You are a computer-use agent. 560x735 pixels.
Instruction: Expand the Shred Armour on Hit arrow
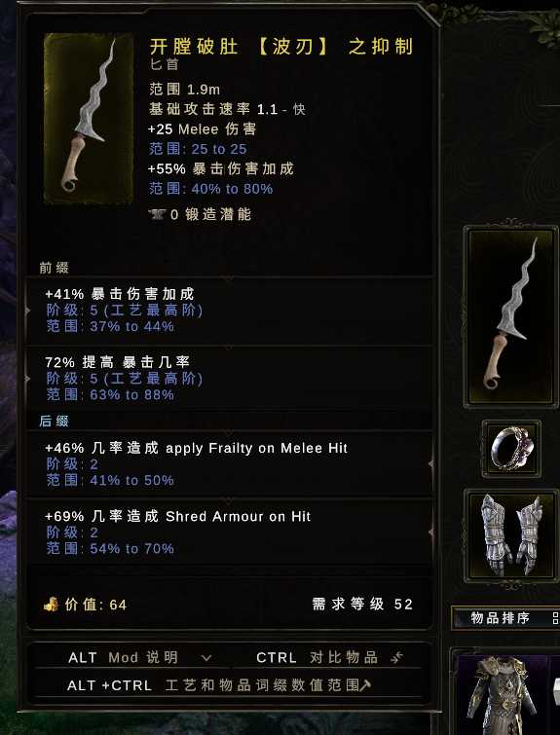click(x=430, y=533)
